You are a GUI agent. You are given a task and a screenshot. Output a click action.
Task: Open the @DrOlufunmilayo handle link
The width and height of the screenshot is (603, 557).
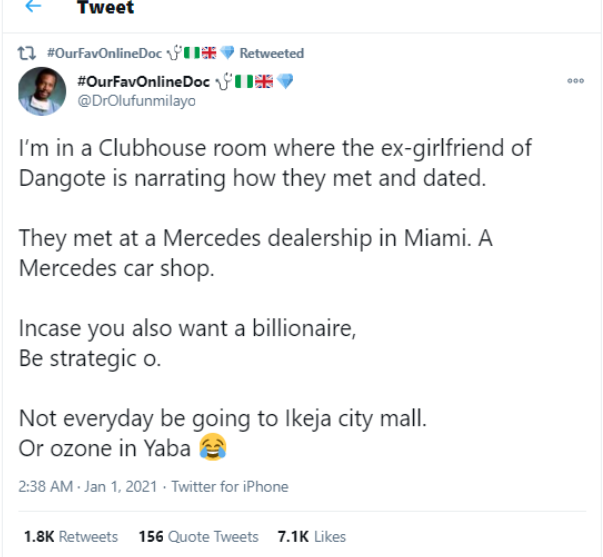click(x=129, y=101)
